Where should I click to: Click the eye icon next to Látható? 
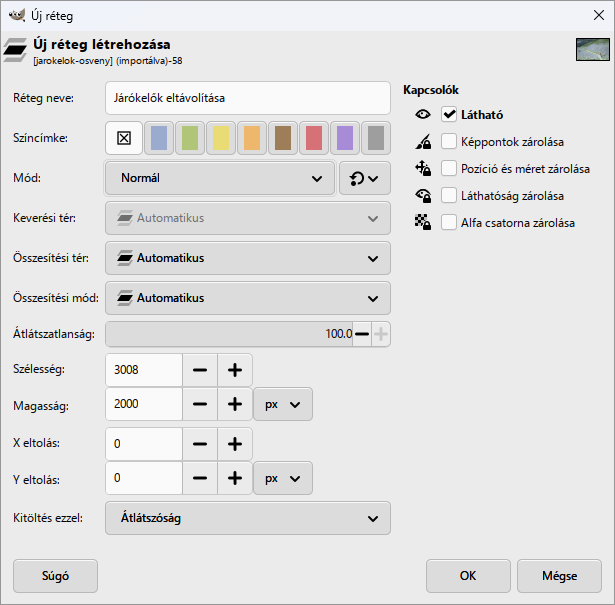423,114
